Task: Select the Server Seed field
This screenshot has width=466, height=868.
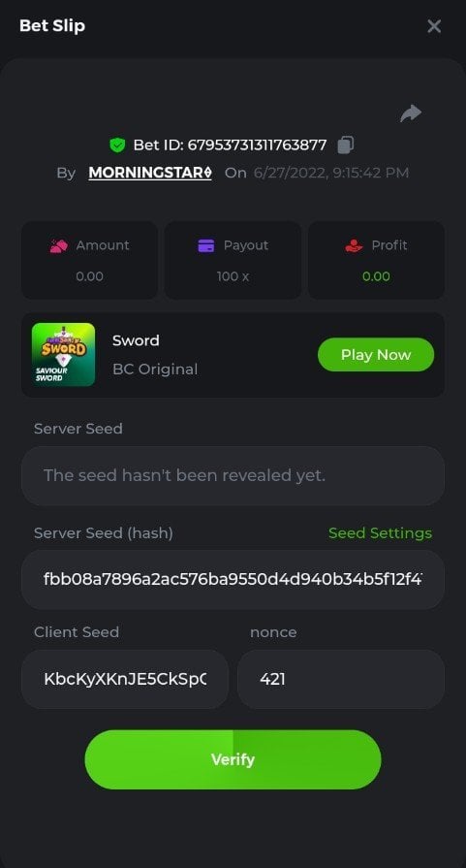Action: point(233,475)
